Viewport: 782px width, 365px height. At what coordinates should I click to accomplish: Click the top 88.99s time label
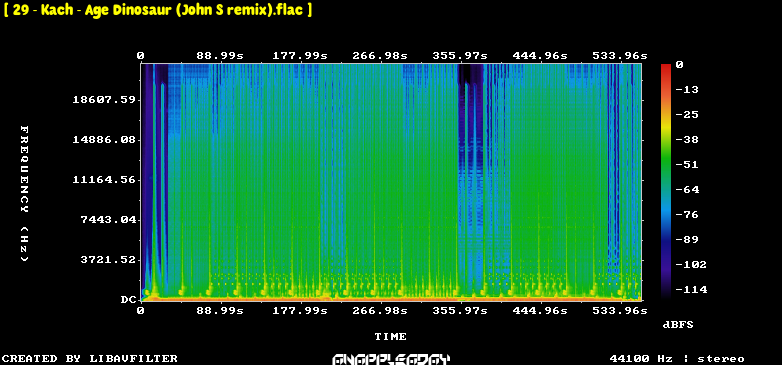pyautogui.click(x=220, y=55)
